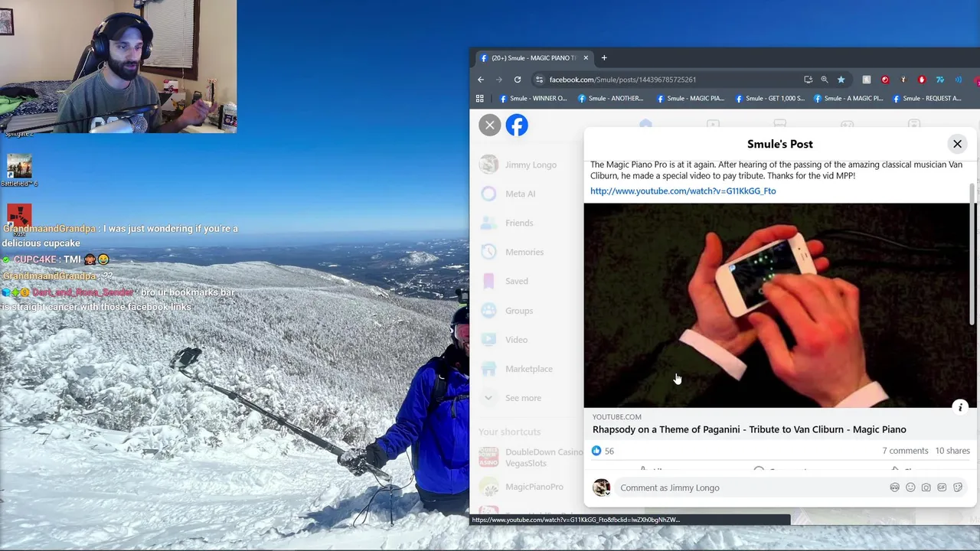Close the Smule's Post dialog

pos(957,144)
